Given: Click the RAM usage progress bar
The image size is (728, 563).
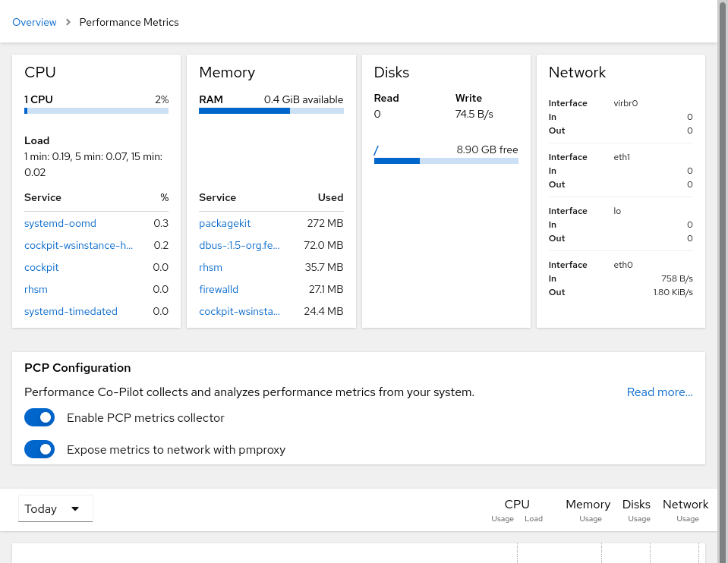Looking at the screenshot, I should [271, 111].
